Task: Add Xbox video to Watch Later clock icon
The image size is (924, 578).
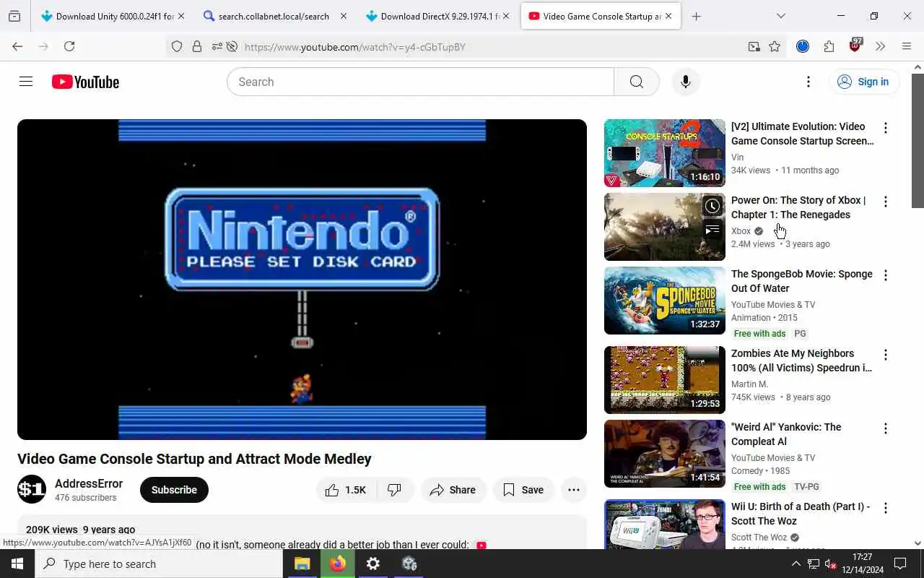Action: [x=712, y=206]
